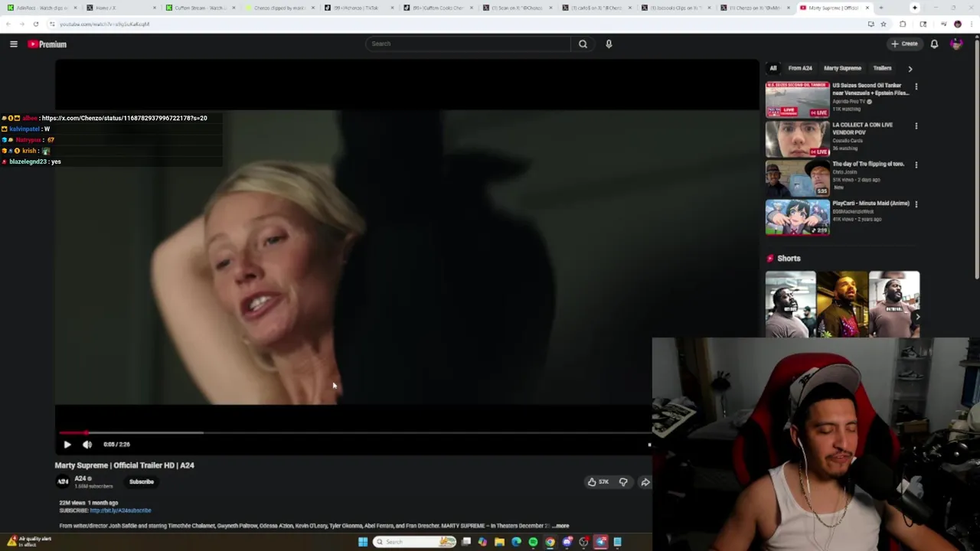Click the red progress scrubber handle
The height and width of the screenshot is (551, 980).
point(87,433)
